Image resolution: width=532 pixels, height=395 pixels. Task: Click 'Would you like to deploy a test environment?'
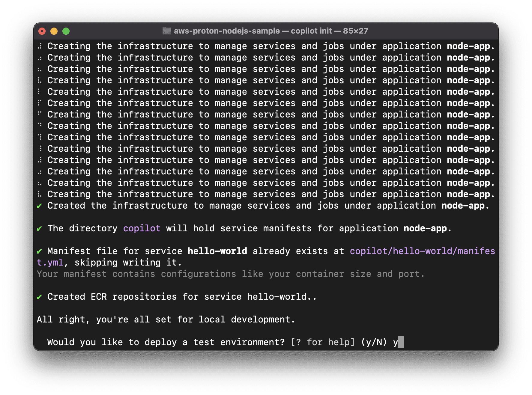166,342
